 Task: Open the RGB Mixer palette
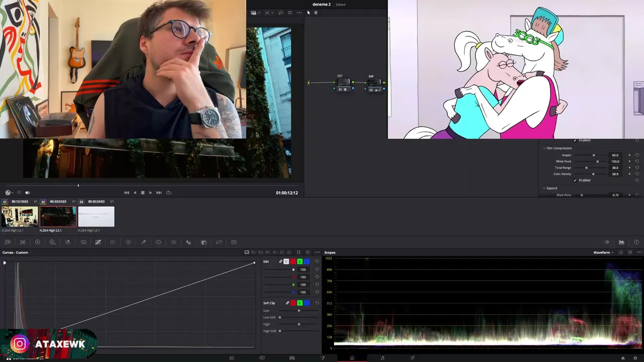pos(67,242)
